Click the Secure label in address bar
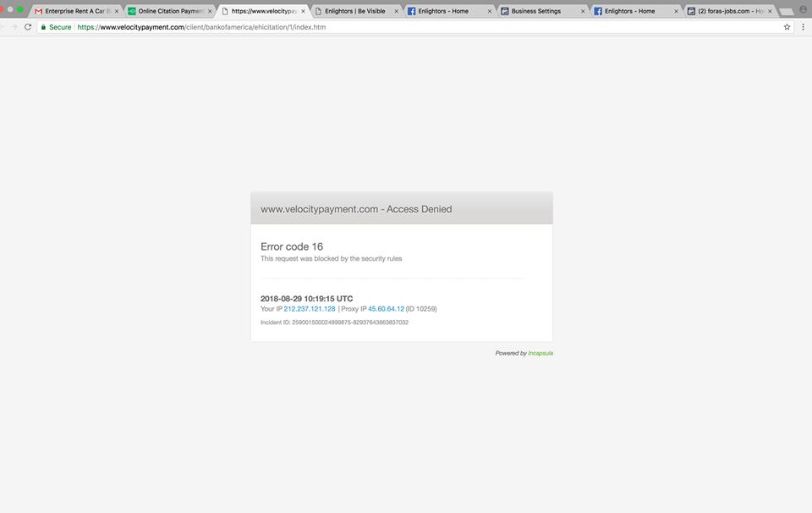This screenshot has height=513, width=812. pyautogui.click(x=60, y=27)
